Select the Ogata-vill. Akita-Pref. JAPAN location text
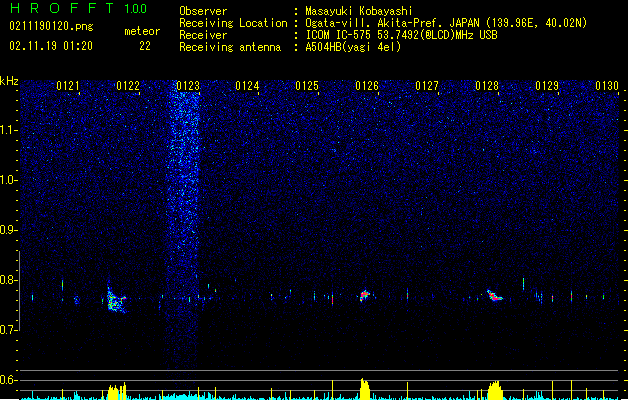The height and width of the screenshot is (400, 629). point(446,23)
